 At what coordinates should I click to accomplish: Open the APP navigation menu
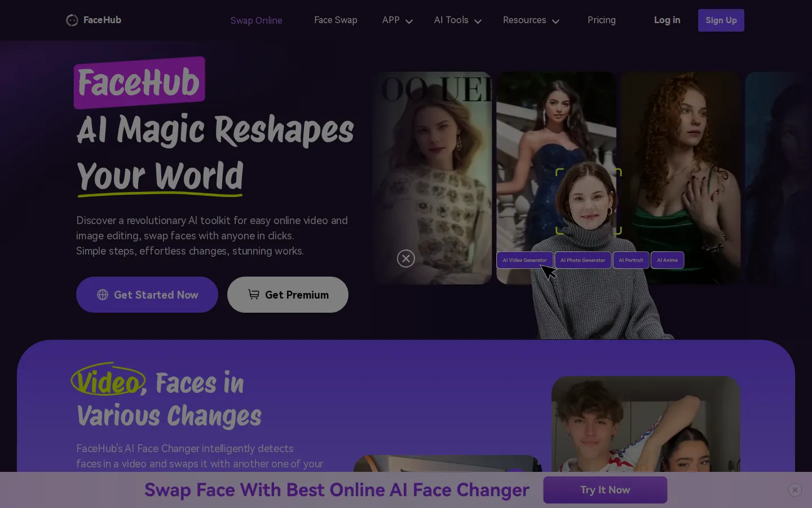point(391,20)
